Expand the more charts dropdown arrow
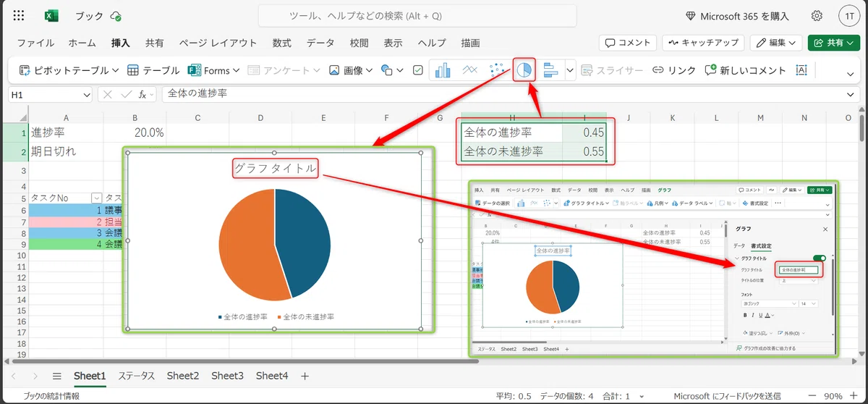The width and height of the screenshot is (868, 404). pos(570,70)
